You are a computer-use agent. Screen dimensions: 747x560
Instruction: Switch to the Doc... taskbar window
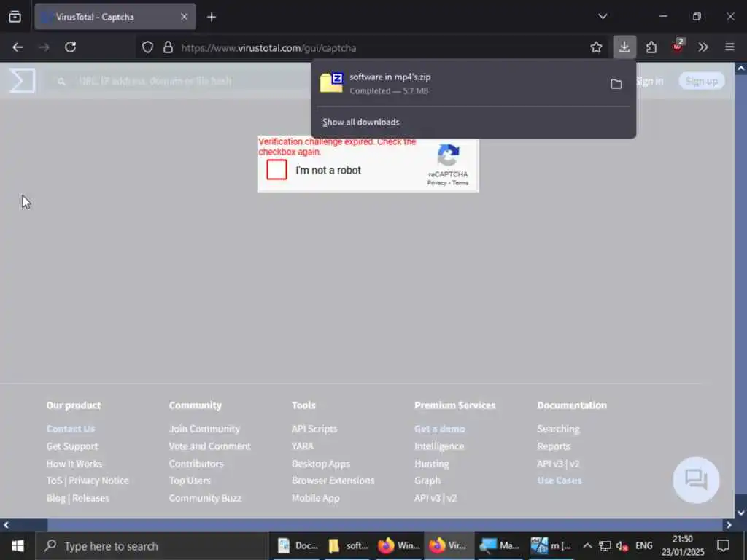tap(298, 545)
